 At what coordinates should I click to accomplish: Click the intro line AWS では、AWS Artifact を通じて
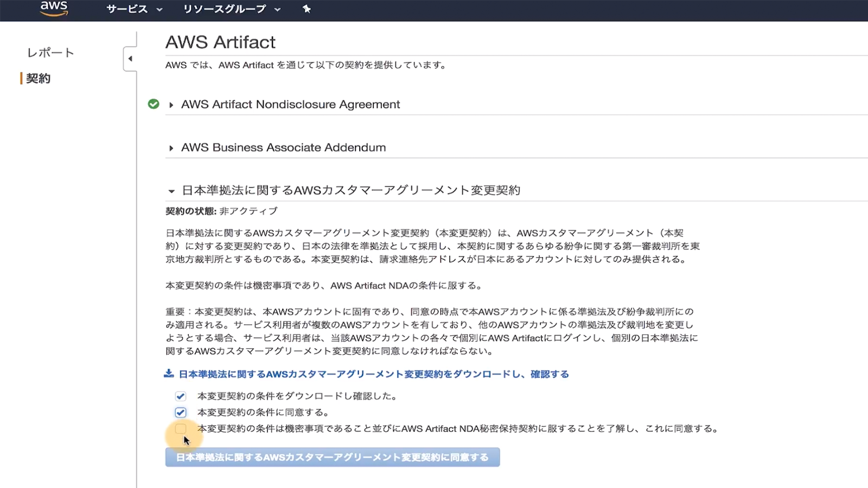(307, 65)
